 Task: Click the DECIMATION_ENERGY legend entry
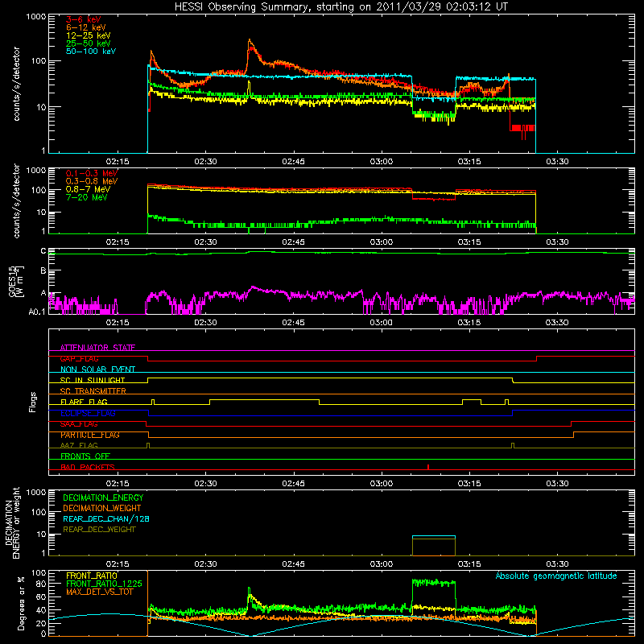point(103,497)
